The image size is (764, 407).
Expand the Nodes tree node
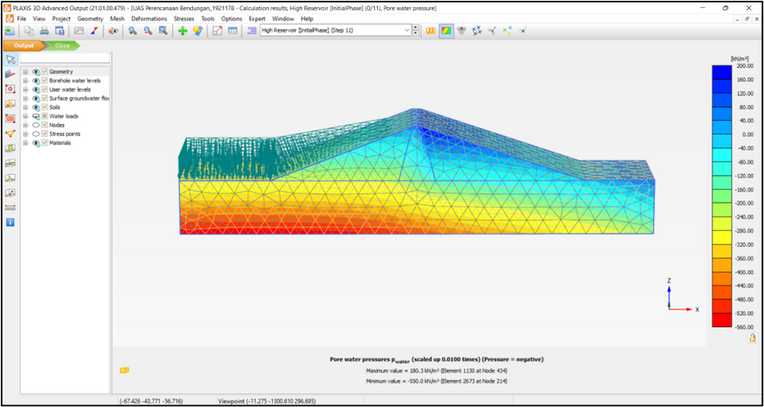[x=25, y=125]
